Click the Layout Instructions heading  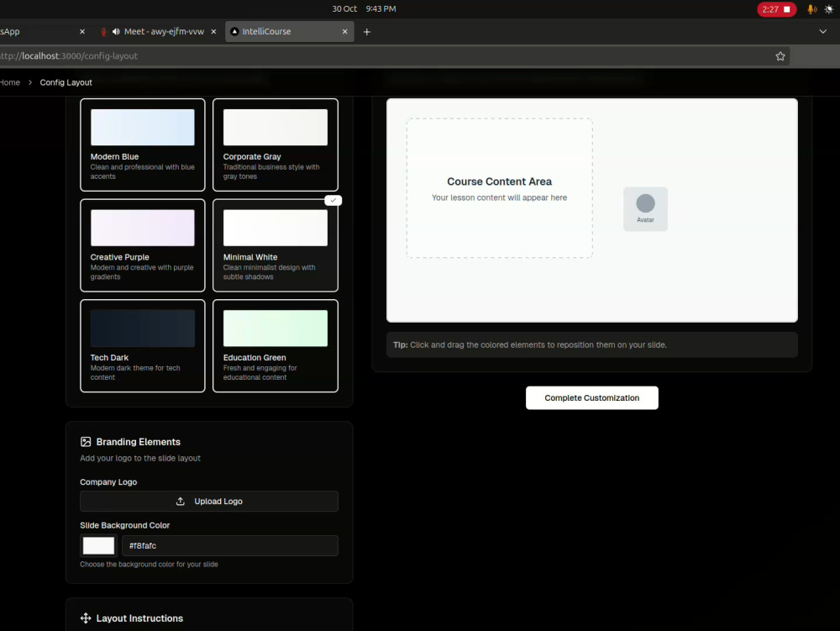click(139, 618)
